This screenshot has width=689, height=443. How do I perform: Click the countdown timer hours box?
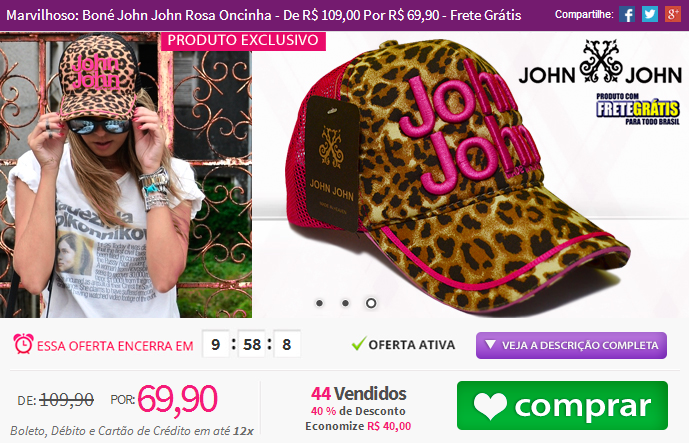click(x=215, y=344)
